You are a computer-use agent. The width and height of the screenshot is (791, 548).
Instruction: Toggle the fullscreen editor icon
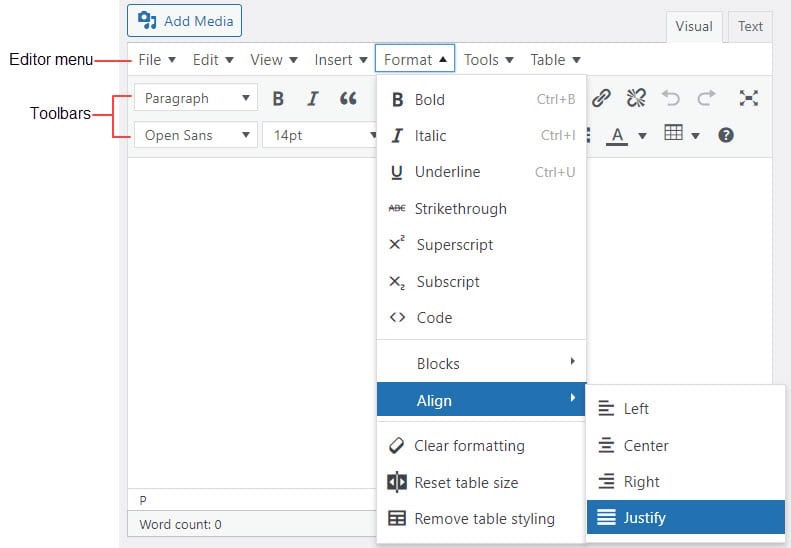pos(749,98)
